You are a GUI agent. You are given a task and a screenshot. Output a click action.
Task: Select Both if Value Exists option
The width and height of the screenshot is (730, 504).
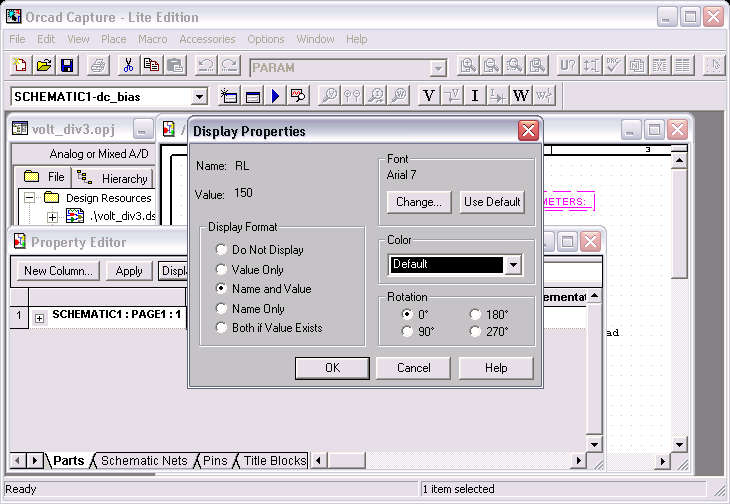(221, 328)
